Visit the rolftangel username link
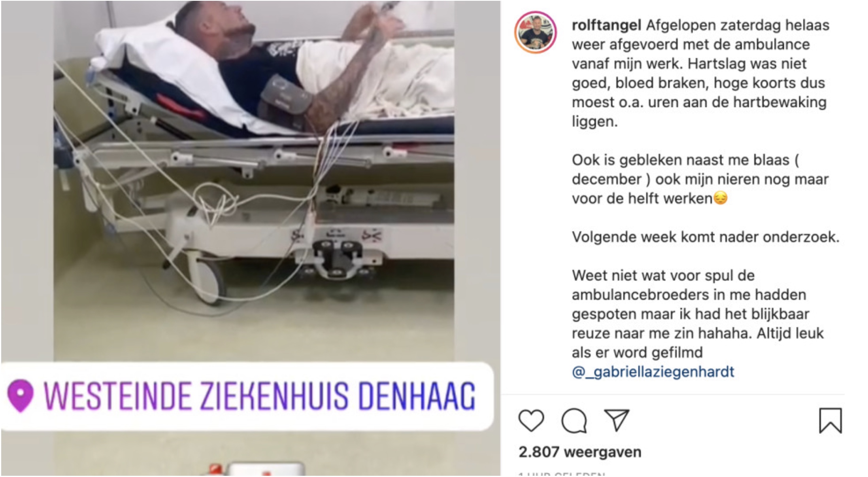This screenshot has width=868, height=477. click(x=606, y=25)
